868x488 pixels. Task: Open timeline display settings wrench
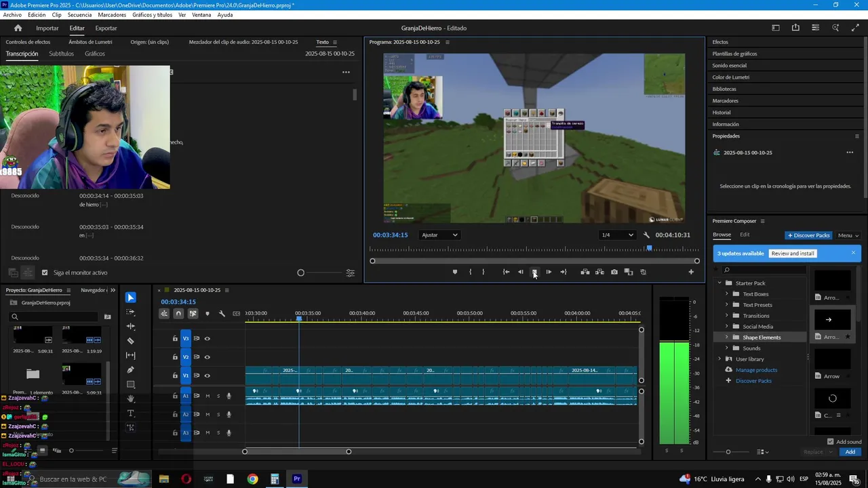pos(222,314)
